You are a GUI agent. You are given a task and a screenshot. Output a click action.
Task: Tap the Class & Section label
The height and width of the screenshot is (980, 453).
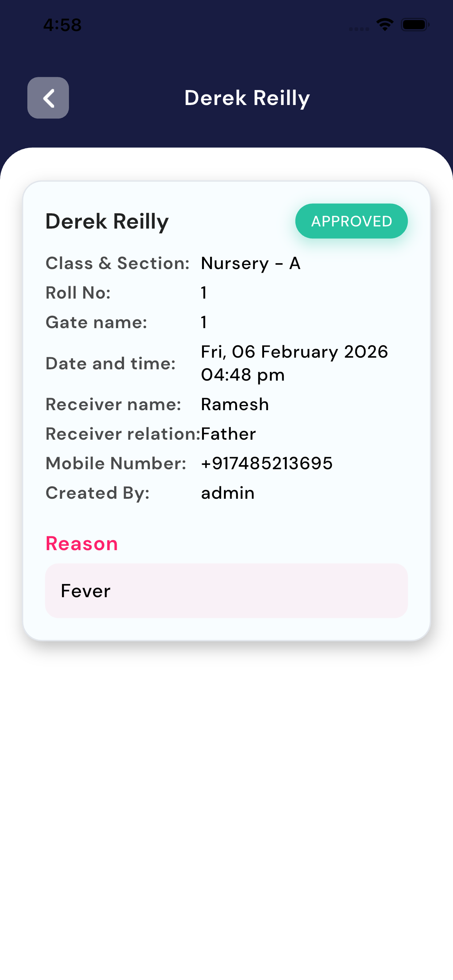[x=117, y=263]
